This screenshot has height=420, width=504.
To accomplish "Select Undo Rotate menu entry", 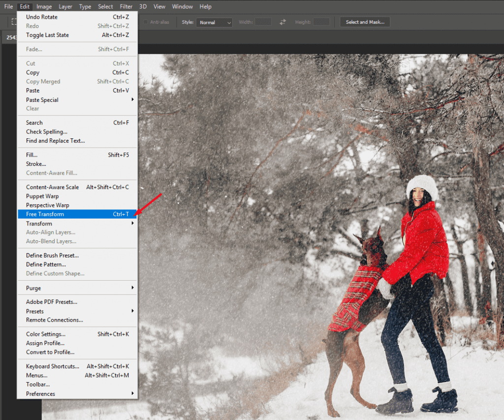I will [77, 17].
